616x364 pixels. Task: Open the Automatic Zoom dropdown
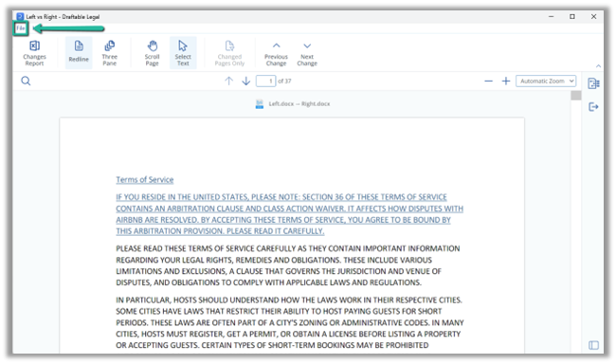click(x=546, y=81)
